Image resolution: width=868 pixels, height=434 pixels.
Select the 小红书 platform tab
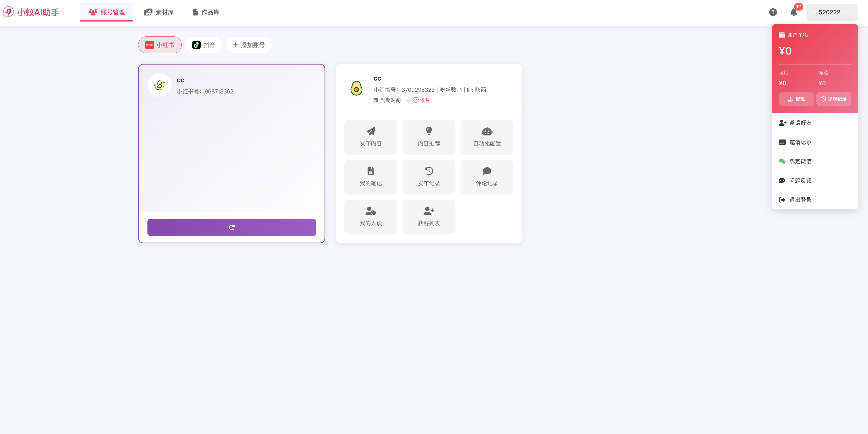click(x=160, y=45)
